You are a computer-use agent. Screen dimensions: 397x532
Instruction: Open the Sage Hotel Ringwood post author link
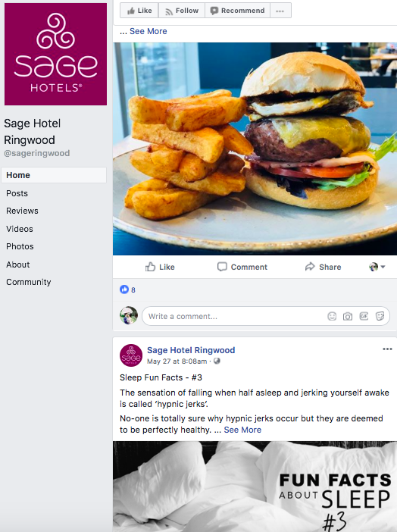point(191,350)
